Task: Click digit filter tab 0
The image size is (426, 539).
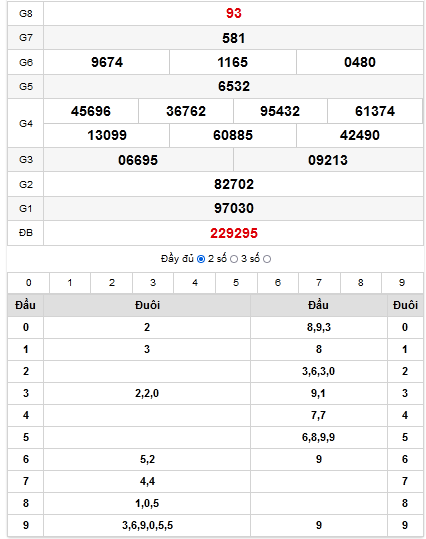Action: [29, 283]
